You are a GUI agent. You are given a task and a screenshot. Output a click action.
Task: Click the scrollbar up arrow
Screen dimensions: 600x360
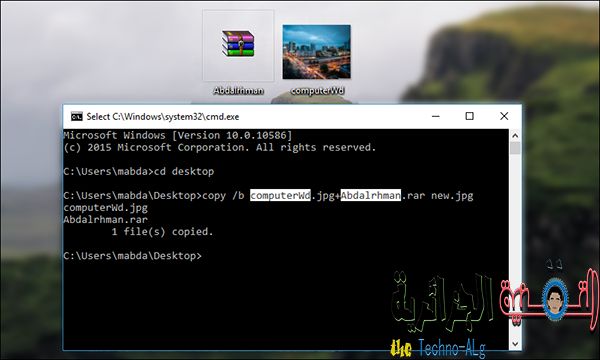click(x=515, y=135)
